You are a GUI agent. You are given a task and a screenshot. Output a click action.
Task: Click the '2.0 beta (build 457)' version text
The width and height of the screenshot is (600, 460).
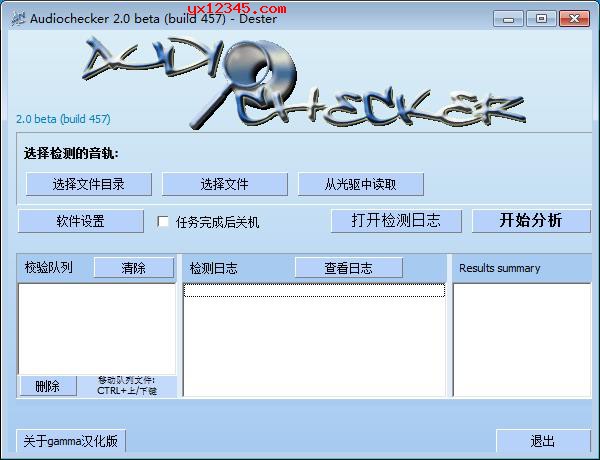(63, 119)
